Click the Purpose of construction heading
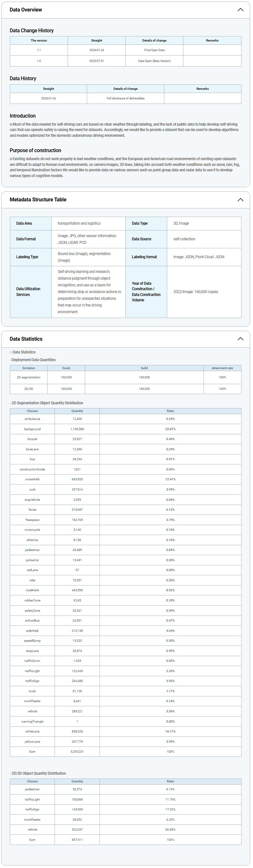Screen dimensions: 253x868 (35, 151)
